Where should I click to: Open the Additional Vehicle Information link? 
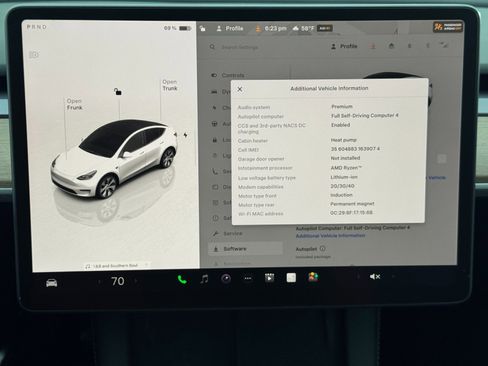(x=330, y=236)
